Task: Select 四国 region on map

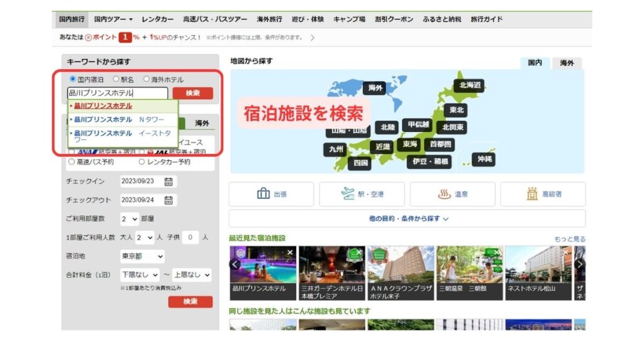Action: [x=360, y=163]
